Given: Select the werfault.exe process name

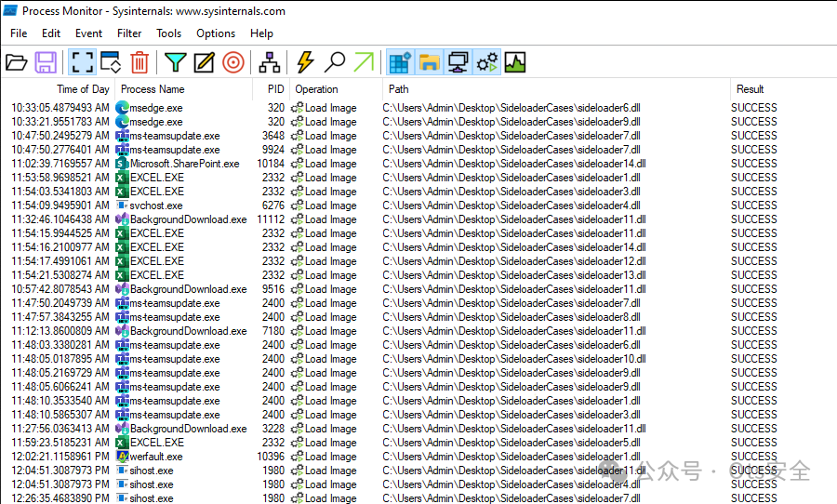Looking at the screenshot, I should click(156, 457).
